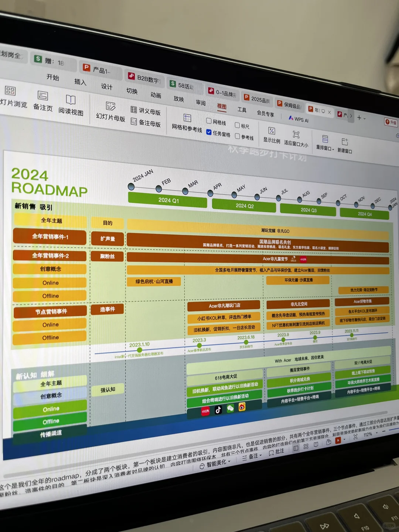399x532 pixels.
Task: Switch to normal view icon in status bar
Action: [x=296, y=448]
